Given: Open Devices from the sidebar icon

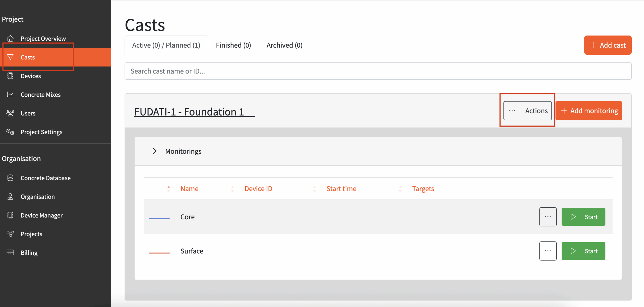Looking at the screenshot, I should (x=10, y=76).
